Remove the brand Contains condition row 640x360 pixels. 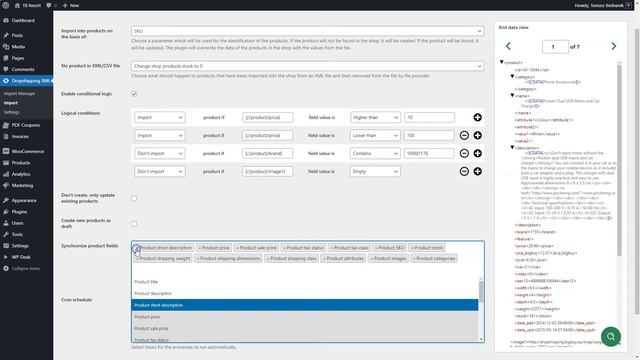point(464,153)
